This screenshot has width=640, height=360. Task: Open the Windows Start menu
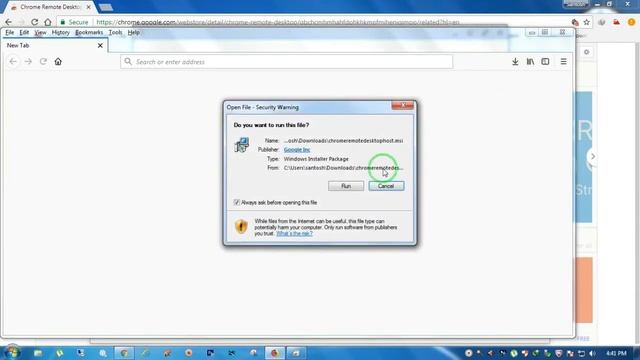point(12,352)
